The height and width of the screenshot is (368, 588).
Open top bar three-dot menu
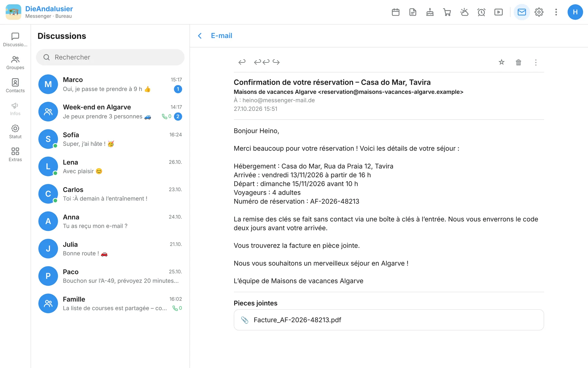[x=556, y=12]
